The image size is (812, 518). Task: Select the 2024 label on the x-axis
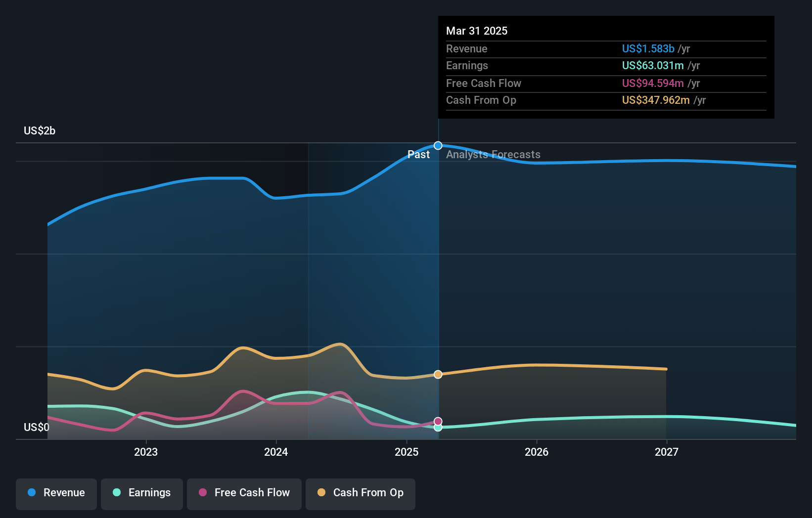pos(276,452)
